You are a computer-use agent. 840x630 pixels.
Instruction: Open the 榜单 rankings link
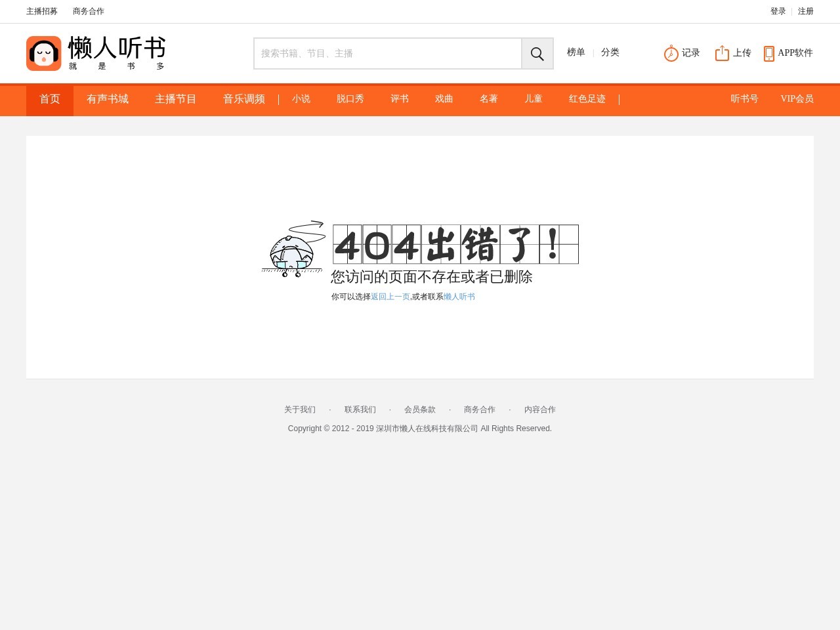tap(576, 52)
